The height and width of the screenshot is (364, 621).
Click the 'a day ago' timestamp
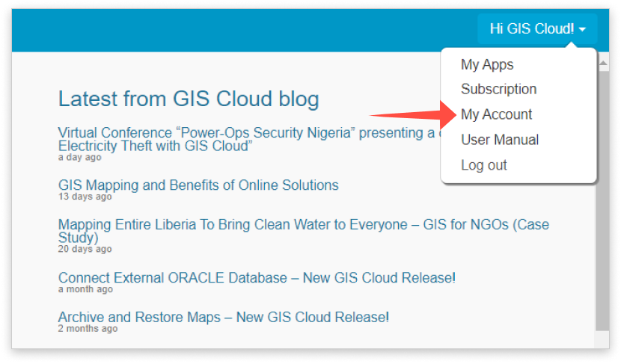click(x=79, y=158)
